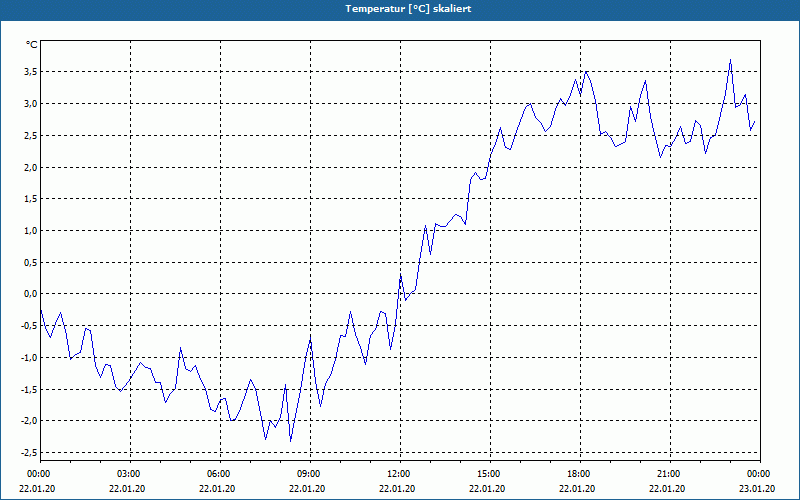
Task: Click the 15:00 time label
Action: 488,474
